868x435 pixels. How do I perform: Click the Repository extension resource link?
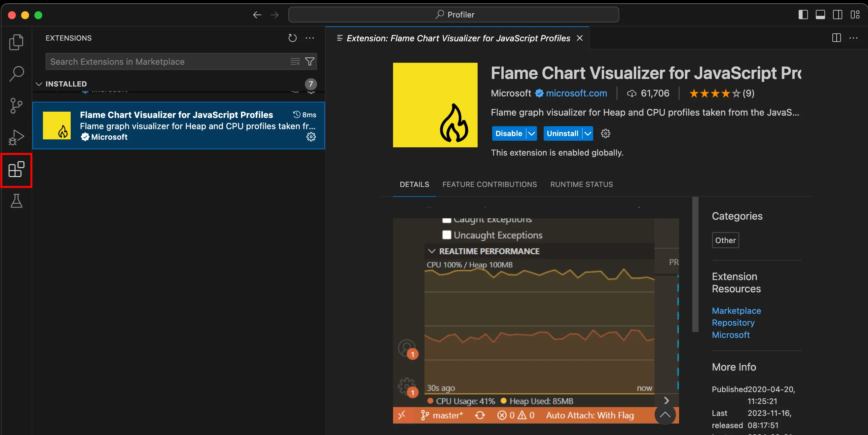733,323
